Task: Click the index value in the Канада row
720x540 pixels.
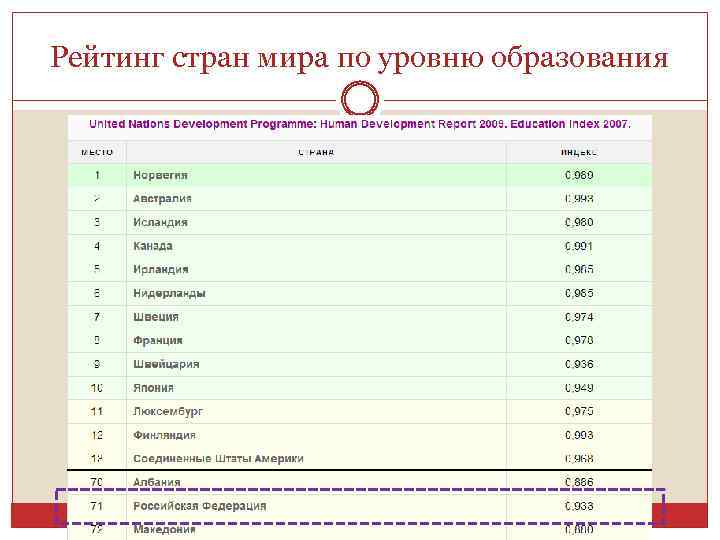Action: point(579,246)
